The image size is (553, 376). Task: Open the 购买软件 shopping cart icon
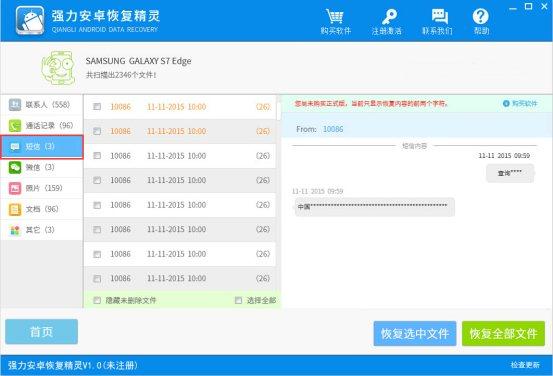click(x=335, y=17)
